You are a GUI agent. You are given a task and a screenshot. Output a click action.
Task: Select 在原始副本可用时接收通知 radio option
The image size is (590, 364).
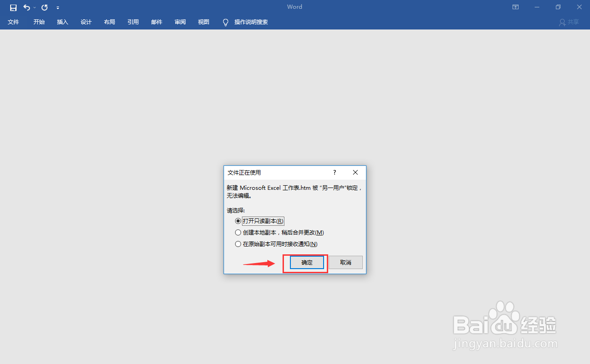[x=276, y=244]
